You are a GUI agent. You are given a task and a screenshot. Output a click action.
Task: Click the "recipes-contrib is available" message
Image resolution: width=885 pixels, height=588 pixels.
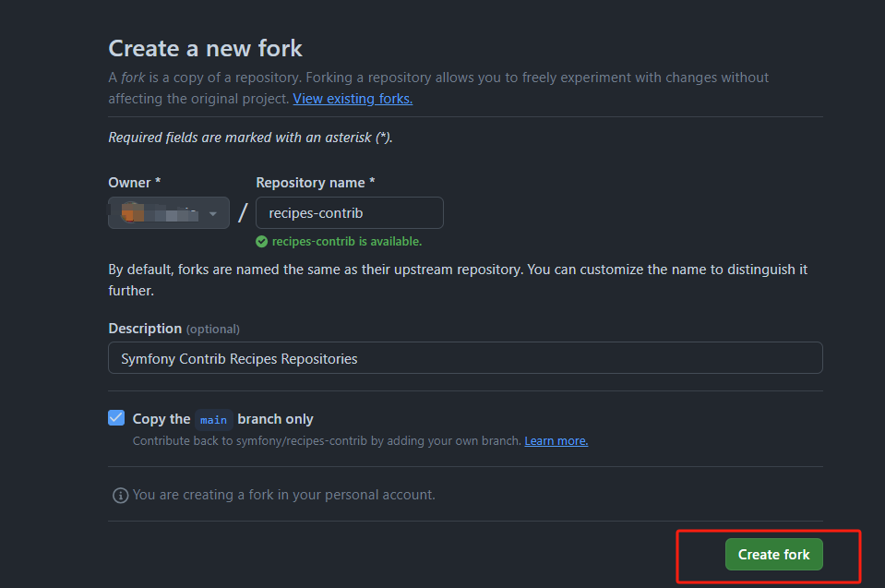(346, 242)
